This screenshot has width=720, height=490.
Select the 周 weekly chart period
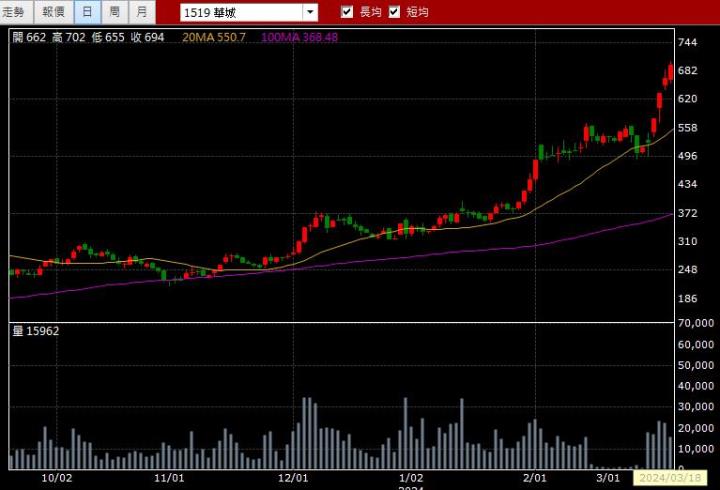[x=115, y=12]
